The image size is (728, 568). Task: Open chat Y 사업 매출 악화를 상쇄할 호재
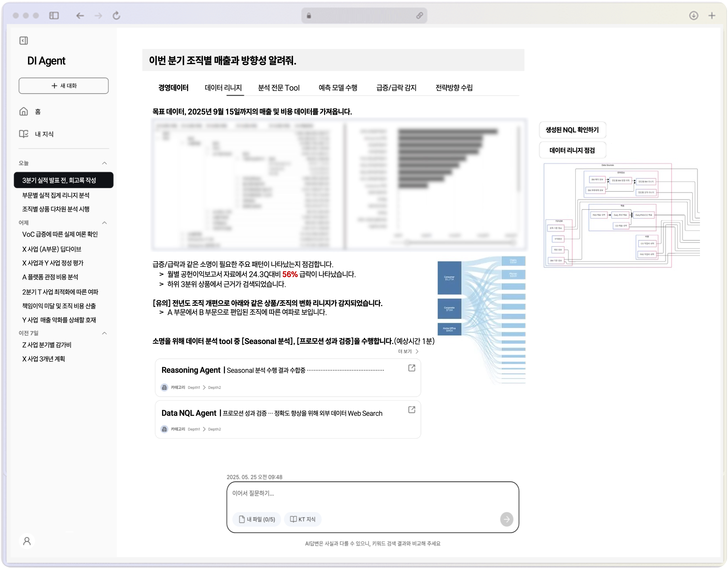click(x=59, y=320)
